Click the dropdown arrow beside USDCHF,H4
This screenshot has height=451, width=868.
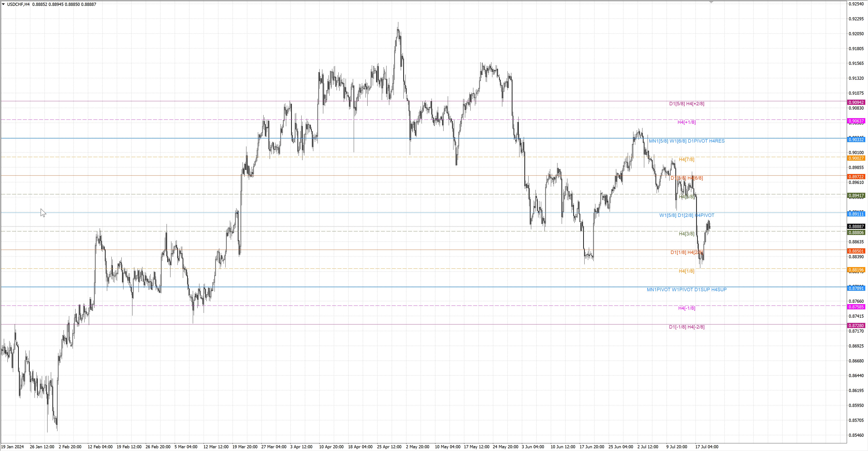[x=3, y=4]
